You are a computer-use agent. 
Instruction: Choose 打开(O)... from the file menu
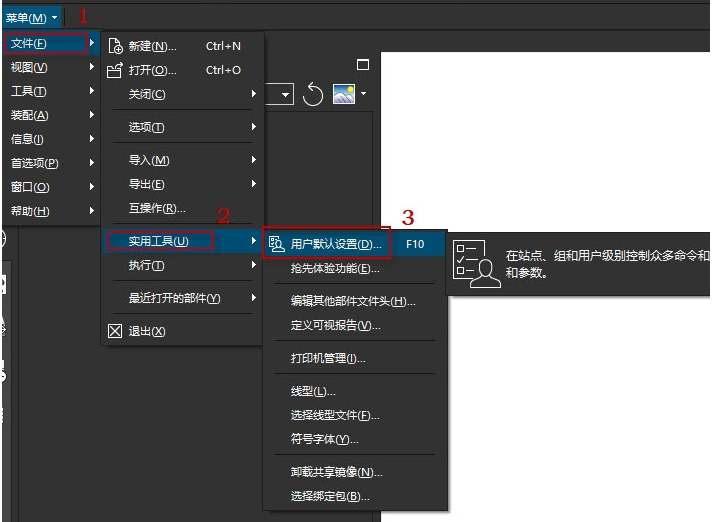182,70
